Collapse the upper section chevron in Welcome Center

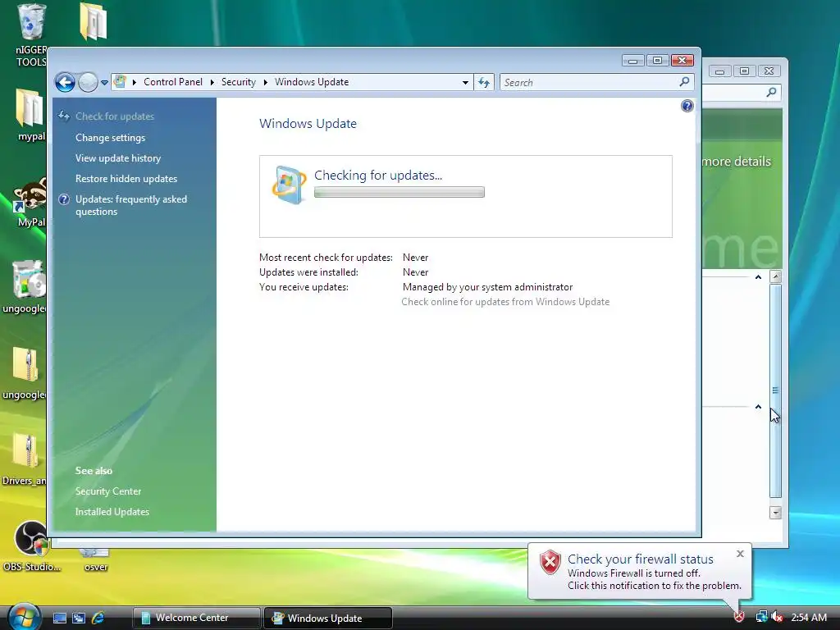click(x=758, y=277)
